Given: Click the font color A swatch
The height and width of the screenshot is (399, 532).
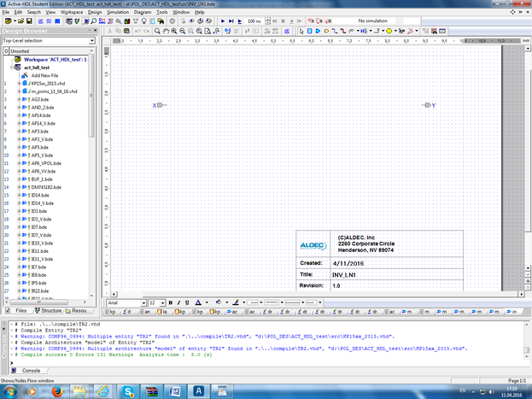Looking at the screenshot, I should (x=197, y=302).
